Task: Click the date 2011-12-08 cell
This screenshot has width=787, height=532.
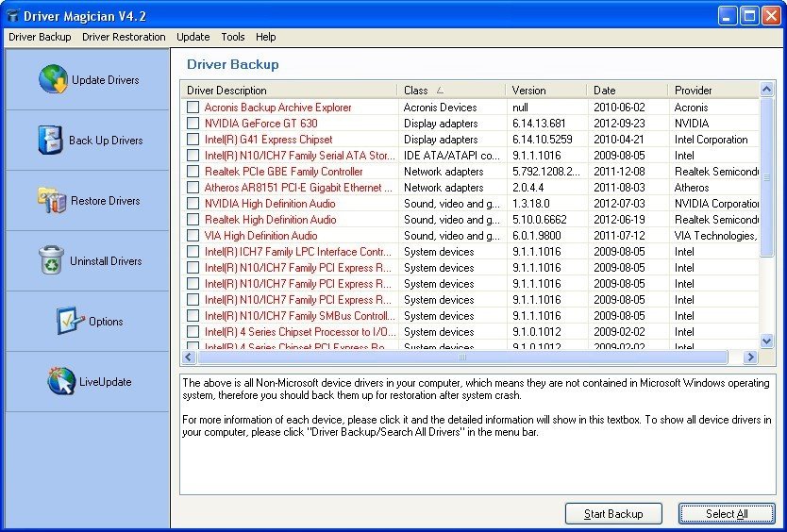Action: (x=619, y=171)
